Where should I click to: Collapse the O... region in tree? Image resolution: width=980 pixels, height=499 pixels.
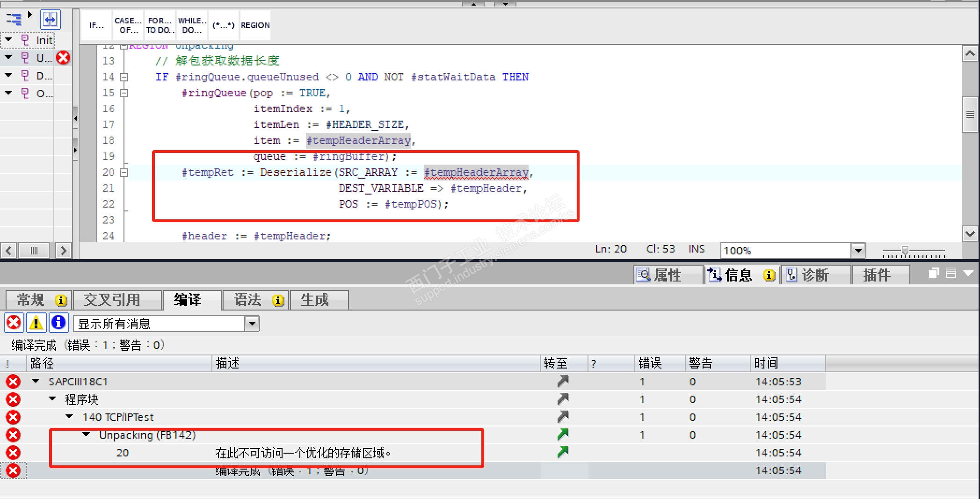[x=9, y=93]
